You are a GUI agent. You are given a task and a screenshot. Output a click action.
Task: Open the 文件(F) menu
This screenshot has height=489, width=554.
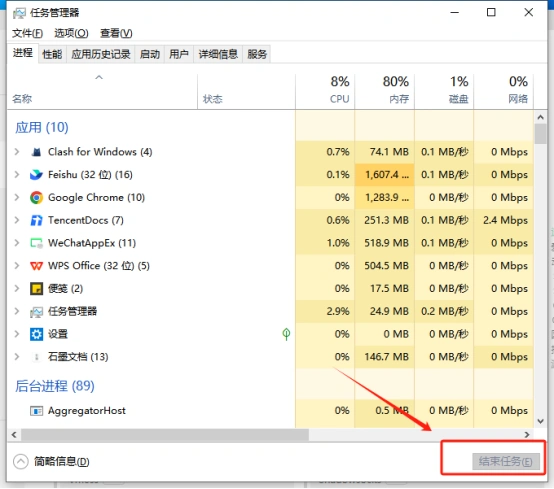[28, 33]
